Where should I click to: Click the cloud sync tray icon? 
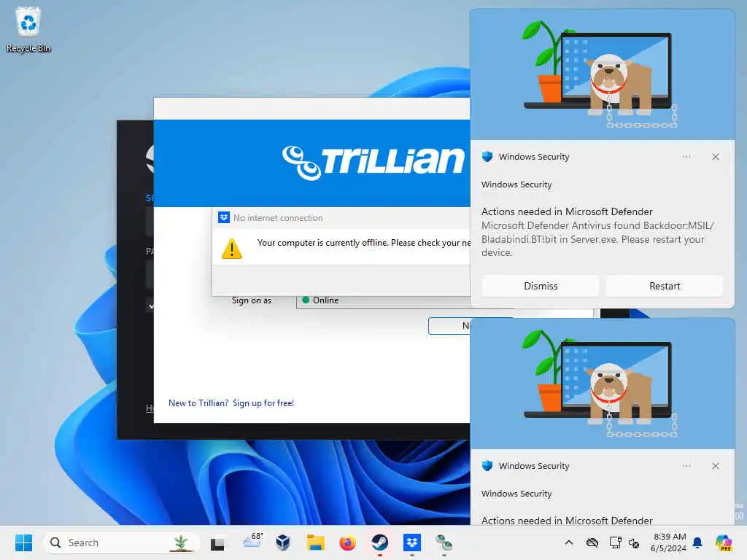coord(592,542)
